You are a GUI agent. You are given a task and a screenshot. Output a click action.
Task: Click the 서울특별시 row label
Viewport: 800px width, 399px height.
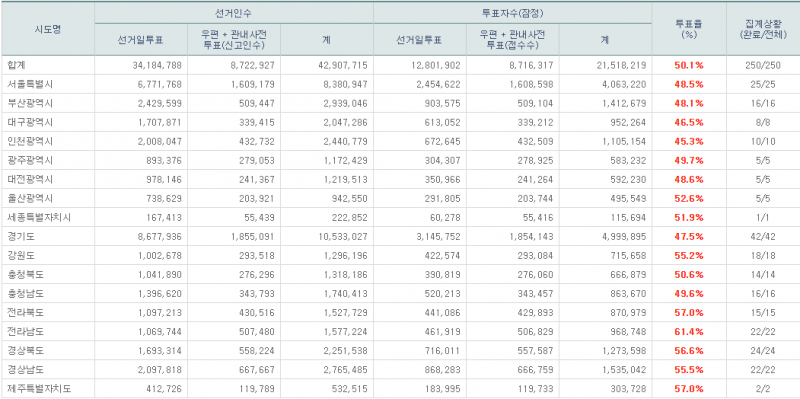coord(30,84)
